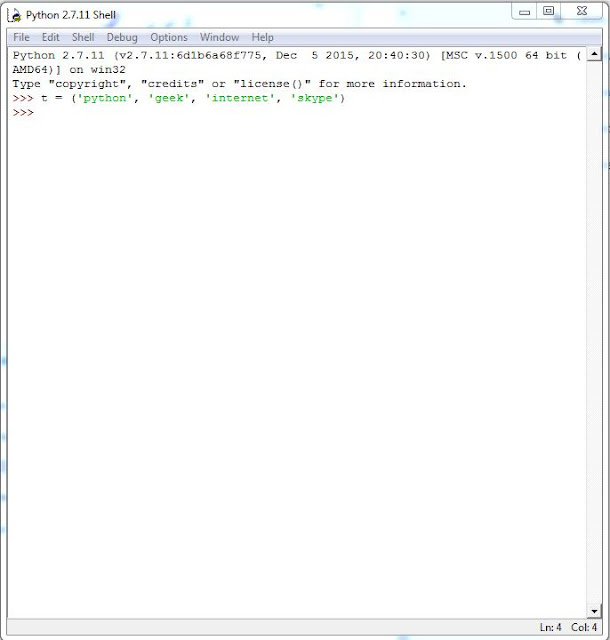Screen dimensions: 610x640
Task: Click the "license()" text in banner
Action: 272,84
